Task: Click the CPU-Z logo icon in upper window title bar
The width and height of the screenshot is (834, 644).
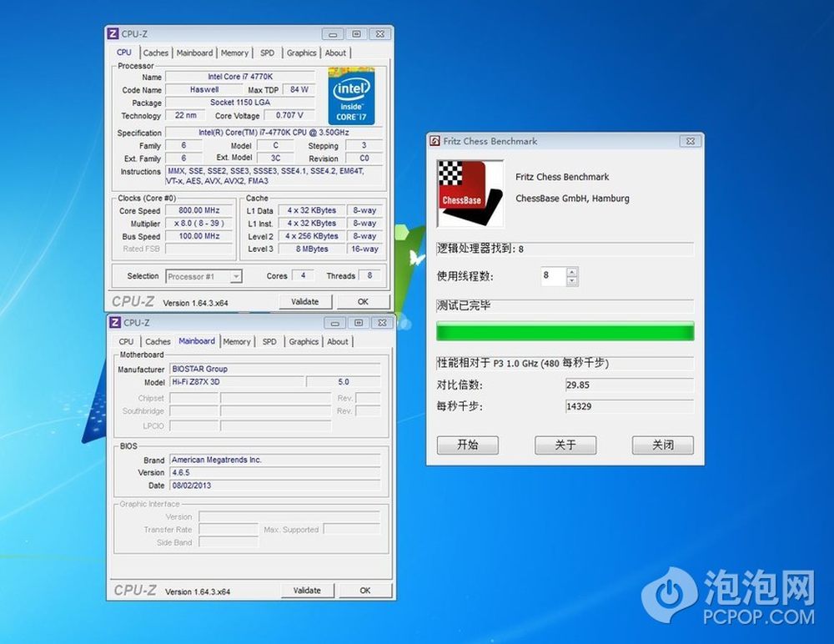Action: 113,33
